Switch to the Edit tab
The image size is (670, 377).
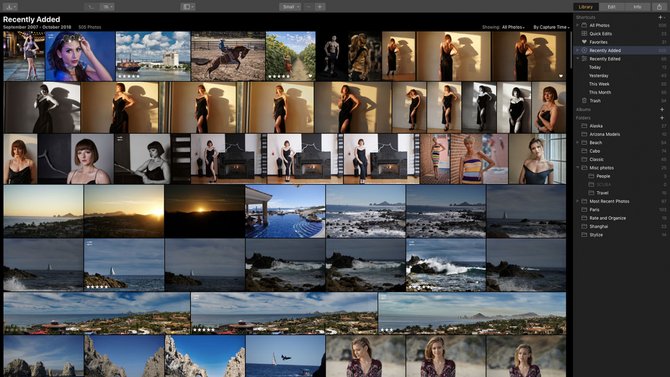[x=611, y=7]
